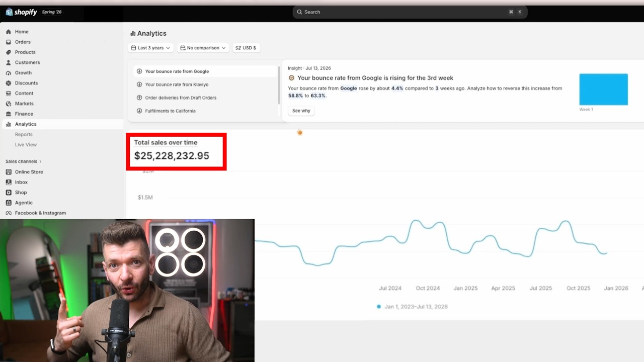Open Live View under Analytics

coord(26,145)
